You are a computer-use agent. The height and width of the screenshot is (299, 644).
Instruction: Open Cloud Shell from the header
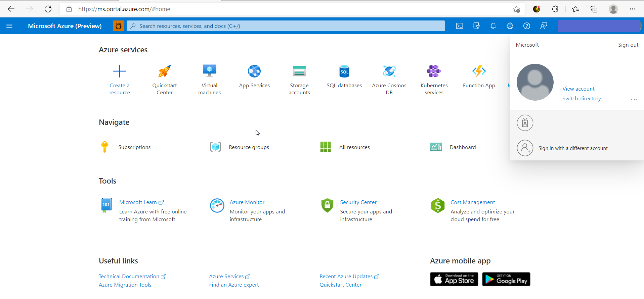click(x=460, y=26)
